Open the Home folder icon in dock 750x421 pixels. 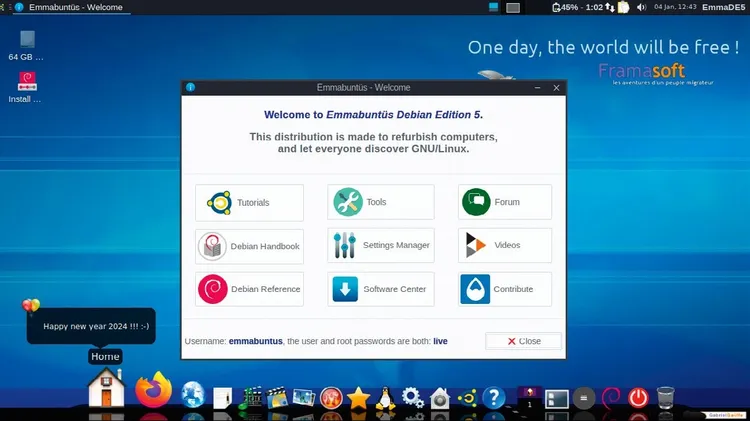coord(106,388)
